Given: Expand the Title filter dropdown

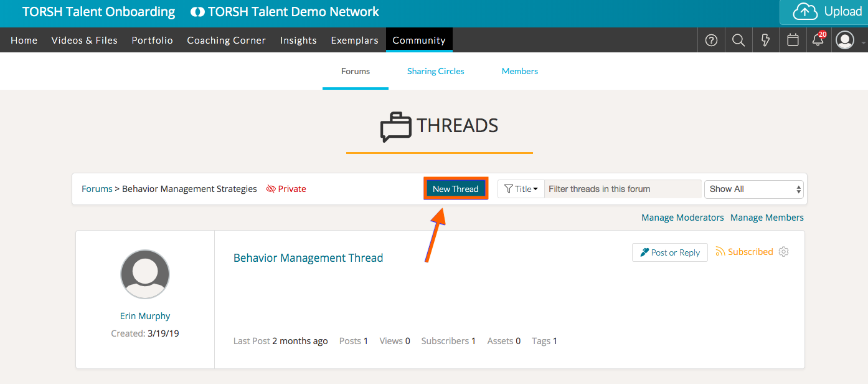Looking at the screenshot, I should tap(521, 189).
